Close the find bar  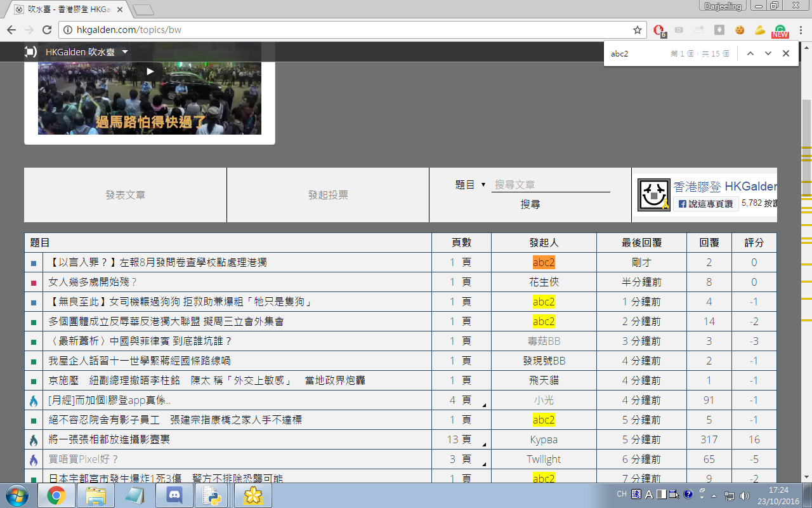tap(786, 54)
